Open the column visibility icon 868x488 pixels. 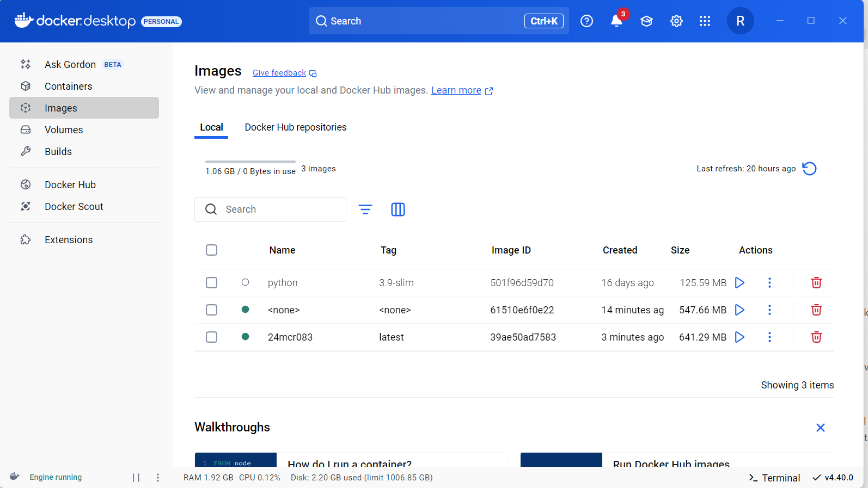pos(398,209)
